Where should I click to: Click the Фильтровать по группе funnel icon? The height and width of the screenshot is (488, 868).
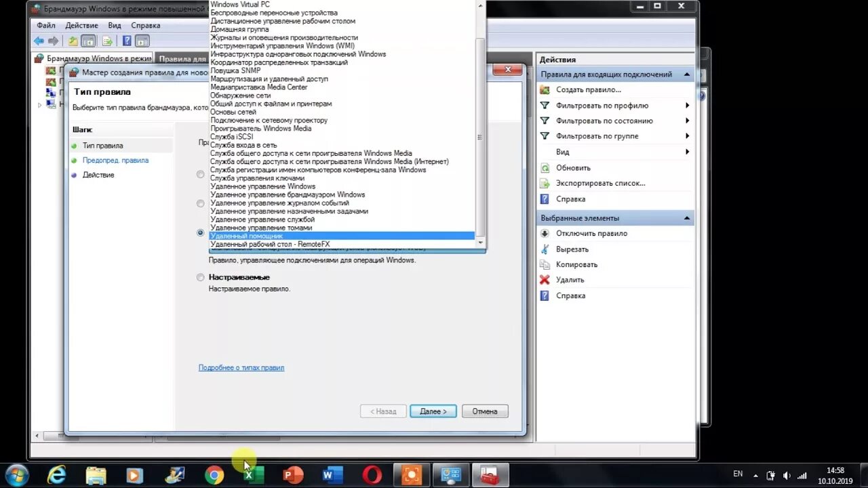(545, 136)
